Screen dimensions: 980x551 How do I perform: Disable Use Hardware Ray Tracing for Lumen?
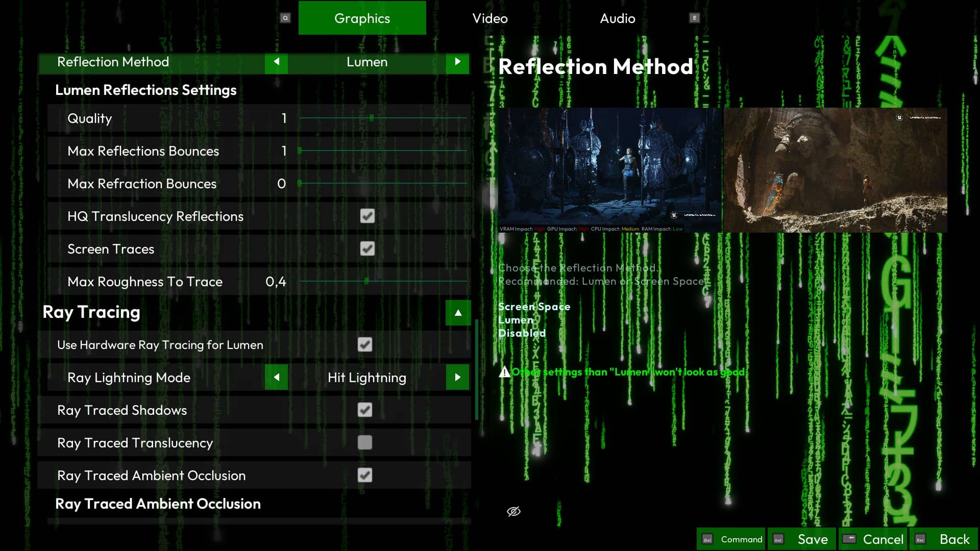coord(365,345)
